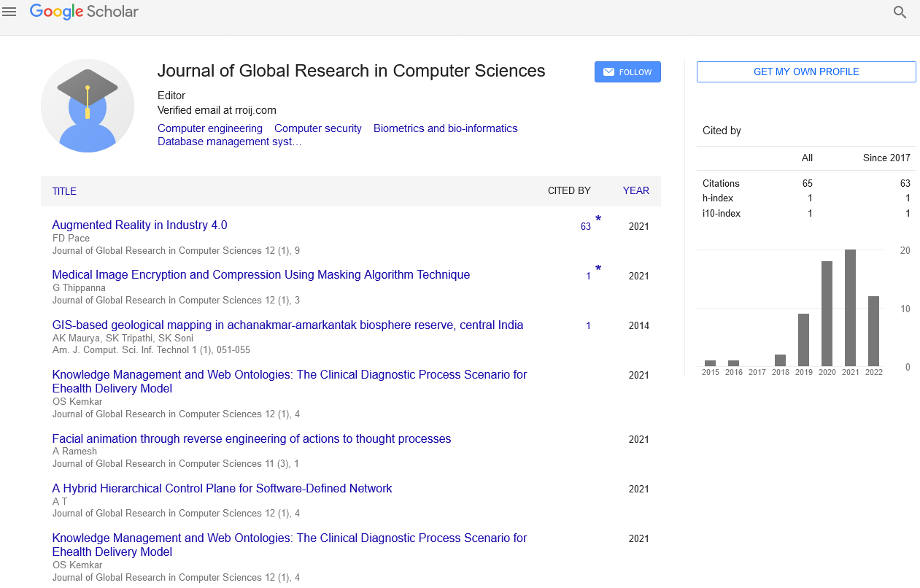The width and height of the screenshot is (920, 588).
Task: Sort publications by the YEAR column header
Action: point(635,191)
